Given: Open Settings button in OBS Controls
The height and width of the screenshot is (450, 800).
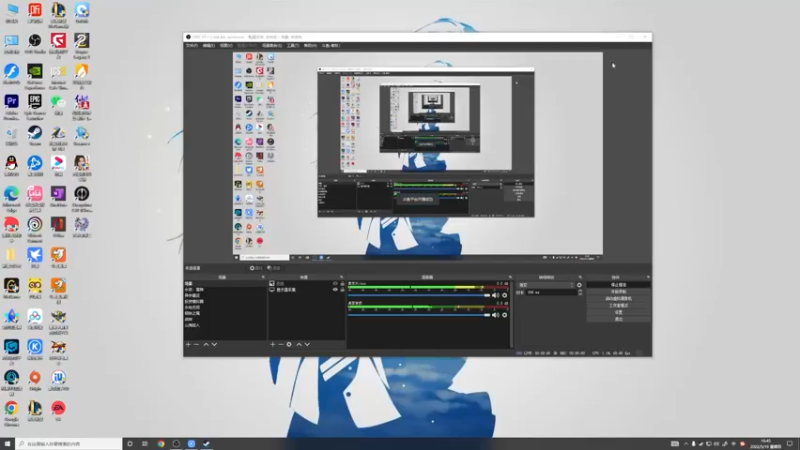Looking at the screenshot, I should click(x=618, y=312).
